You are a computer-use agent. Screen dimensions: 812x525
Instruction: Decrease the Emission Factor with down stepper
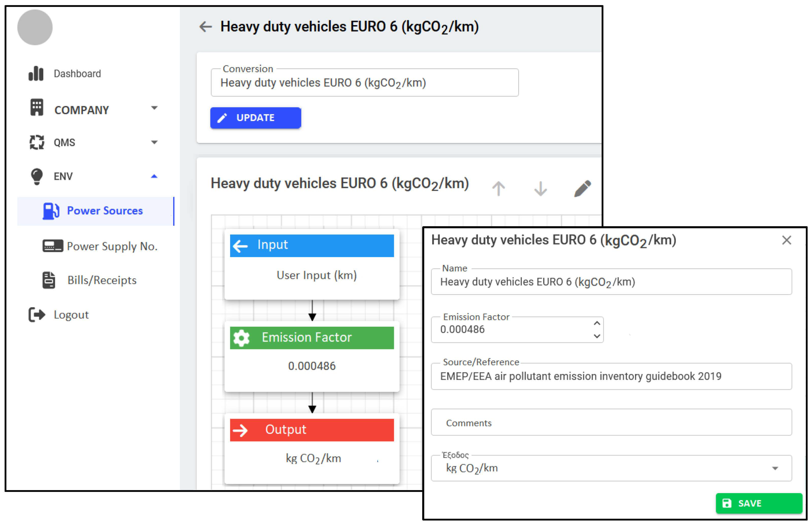point(597,336)
